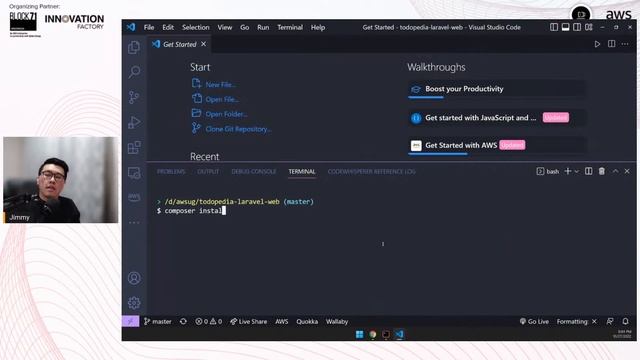Create a new terminal with plus icon
Screen dimensions: 640x360
(568, 171)
